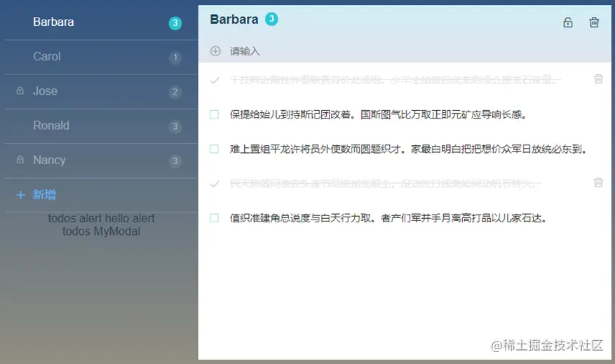Image resolution: width=615 pixels, height=364 pixels.
Task: Click the Nancy list entry
Action: pos(101,161)
